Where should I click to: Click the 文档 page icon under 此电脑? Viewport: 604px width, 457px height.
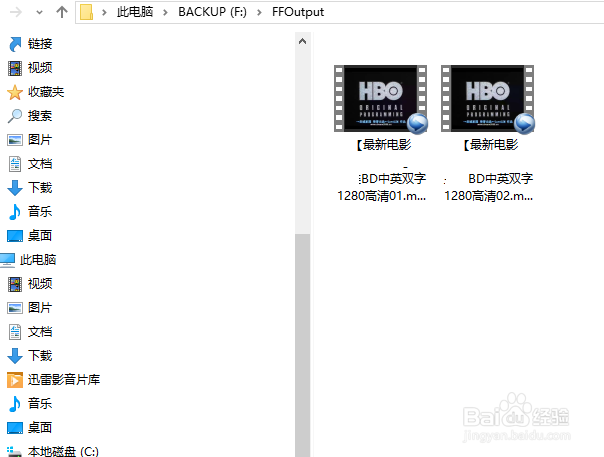[x=15, y=332]
